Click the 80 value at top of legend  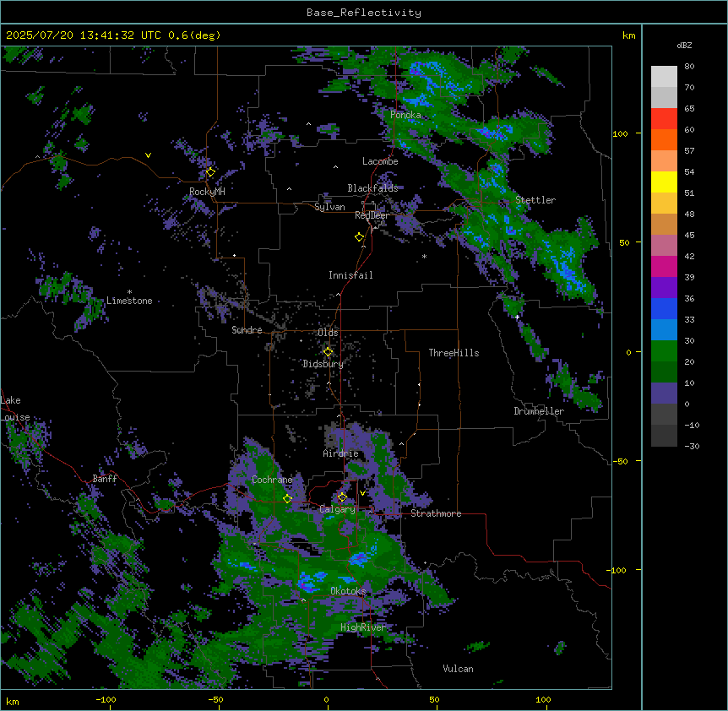689,67
